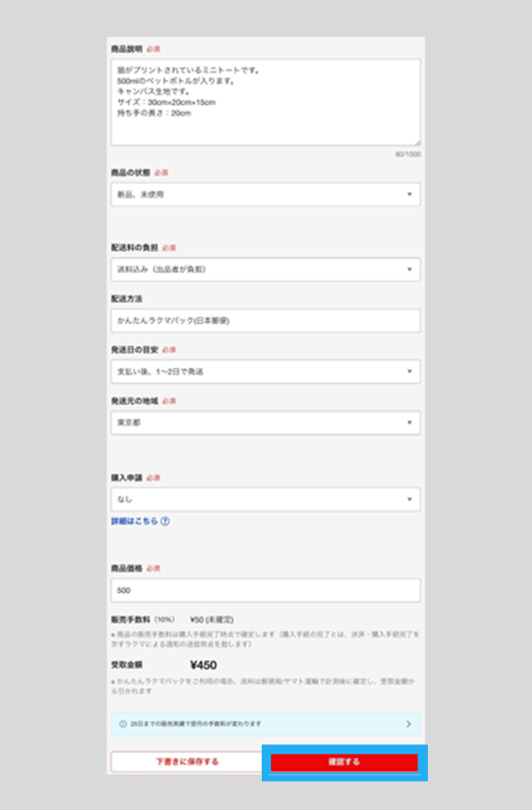Screen dimensions: 532x810
Task: Click the 配送方法 field かんたんラクマパック
Action: coord(266,320)
